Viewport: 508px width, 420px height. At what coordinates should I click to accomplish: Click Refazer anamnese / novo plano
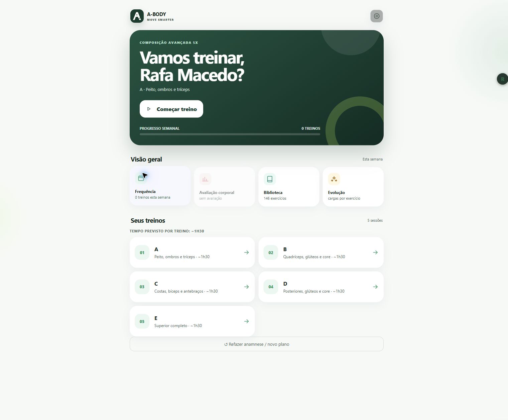[x=257, y=344]
